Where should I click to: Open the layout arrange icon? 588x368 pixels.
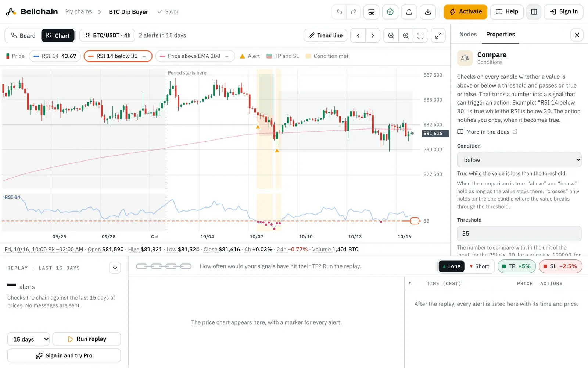click(x=372, y=12)
